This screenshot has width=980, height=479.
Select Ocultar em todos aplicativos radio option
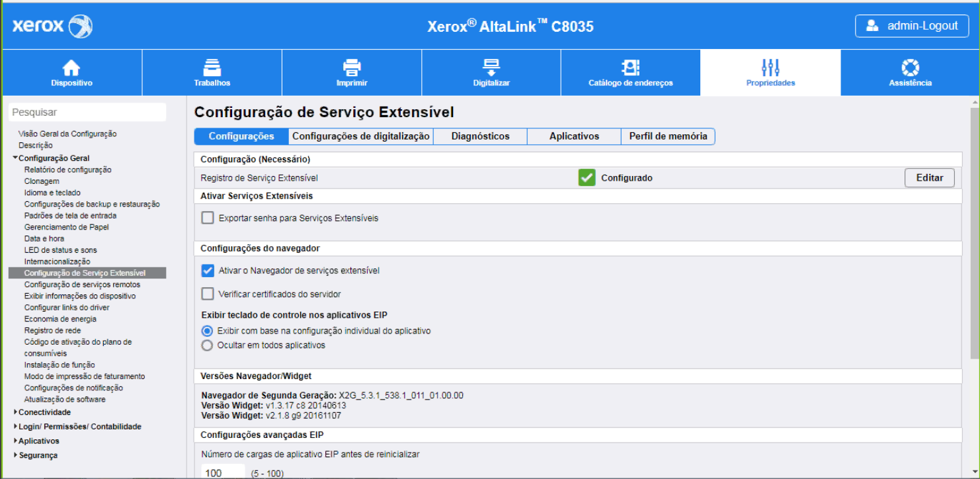point(207,345)
